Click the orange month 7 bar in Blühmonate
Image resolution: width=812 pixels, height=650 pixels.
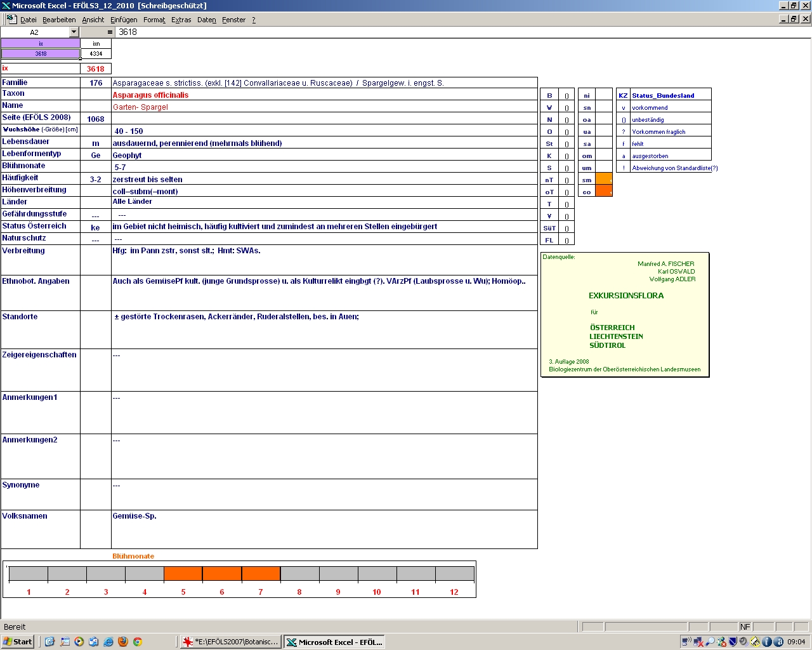261,574
